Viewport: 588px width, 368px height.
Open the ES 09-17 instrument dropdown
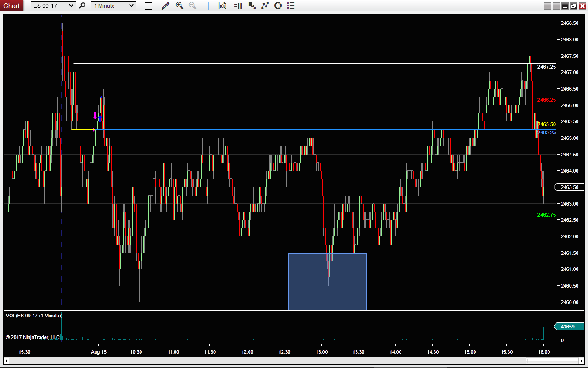tap(53, 6)
